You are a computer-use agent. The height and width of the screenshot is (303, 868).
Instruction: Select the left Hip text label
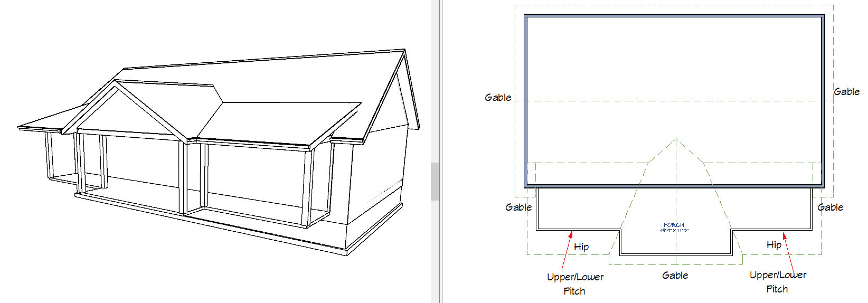pos(581,247)
